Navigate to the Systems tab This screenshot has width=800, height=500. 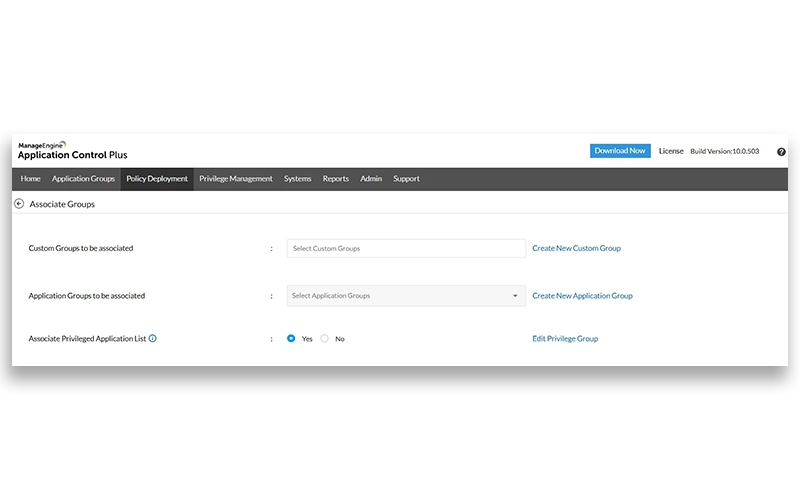(x=297, y=179)
